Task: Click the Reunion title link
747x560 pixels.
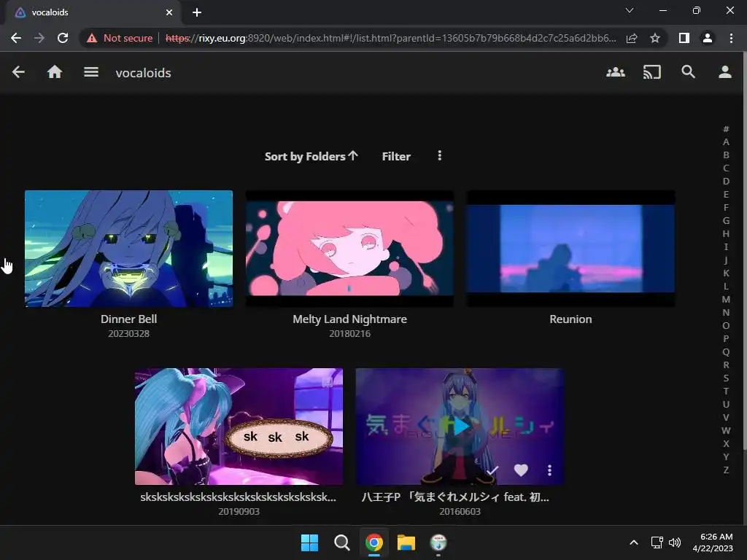Action: coord(570,319)
